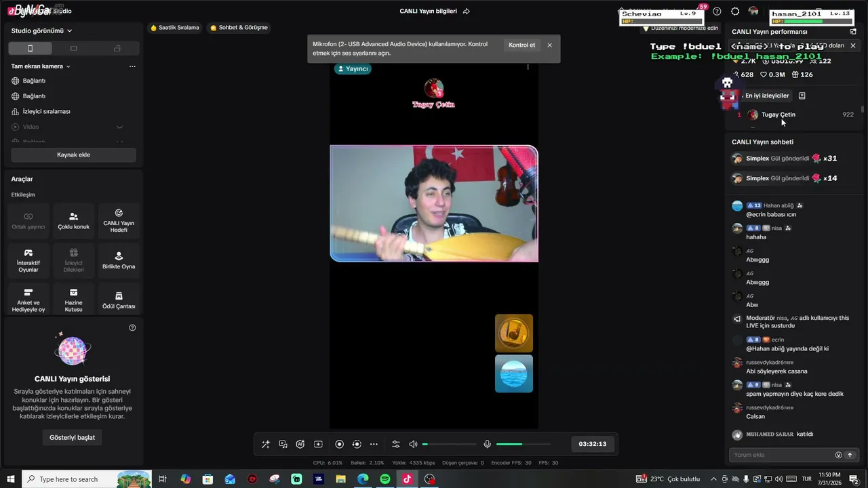The width and height of the screenshot is (868, 488).
Task: Open the Ortak yayıncı tool
Action: [x=28, y=221]
